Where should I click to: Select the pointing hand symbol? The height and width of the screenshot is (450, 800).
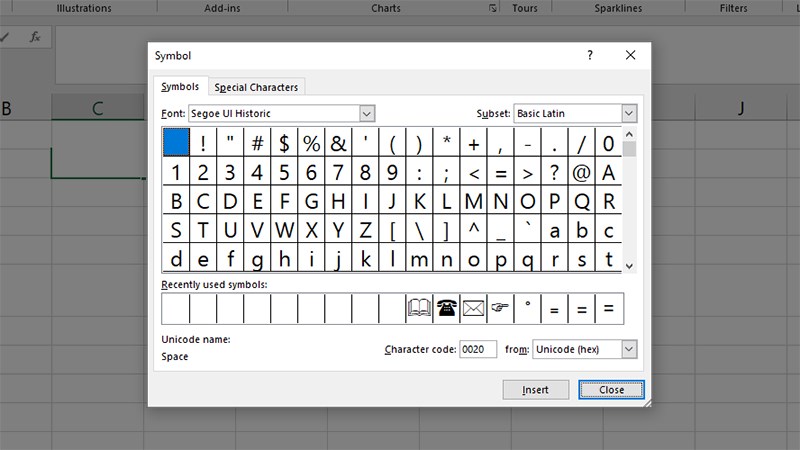click(x=500, y=309)
